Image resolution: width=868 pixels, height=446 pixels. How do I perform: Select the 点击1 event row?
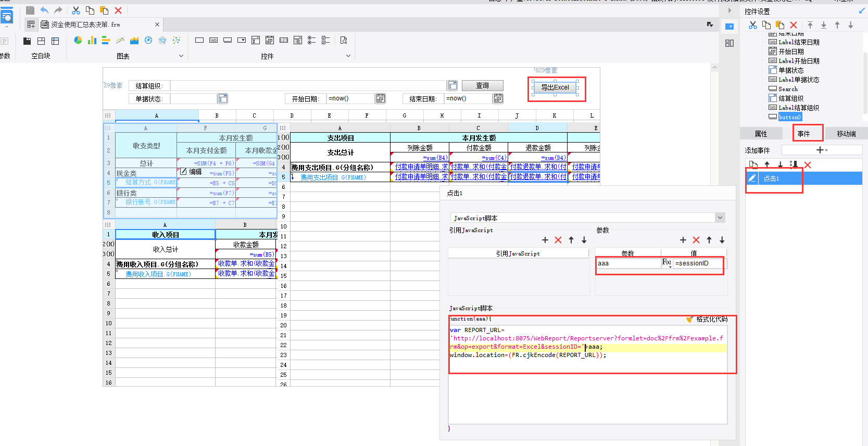click(804, 179)
